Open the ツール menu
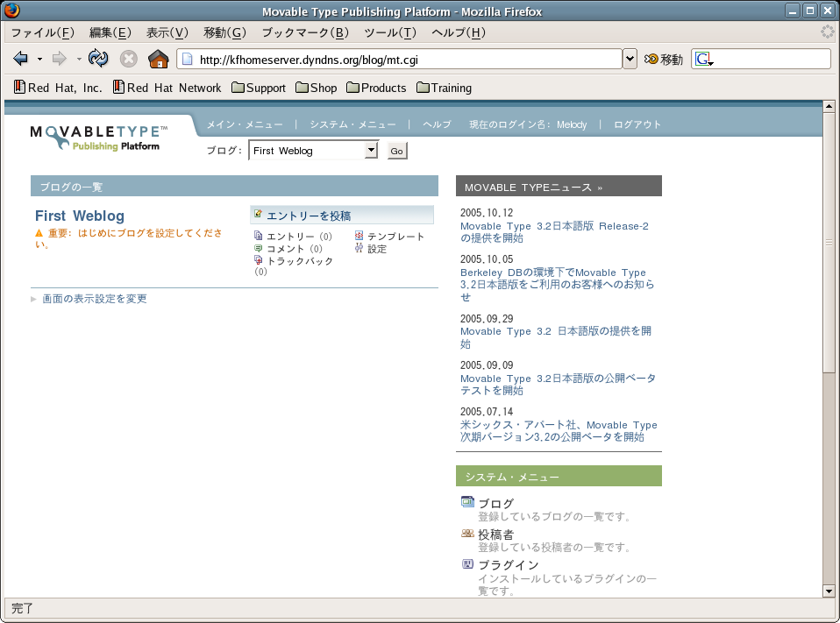The width and height of the screenshot is (840, 623). (390, 32)
